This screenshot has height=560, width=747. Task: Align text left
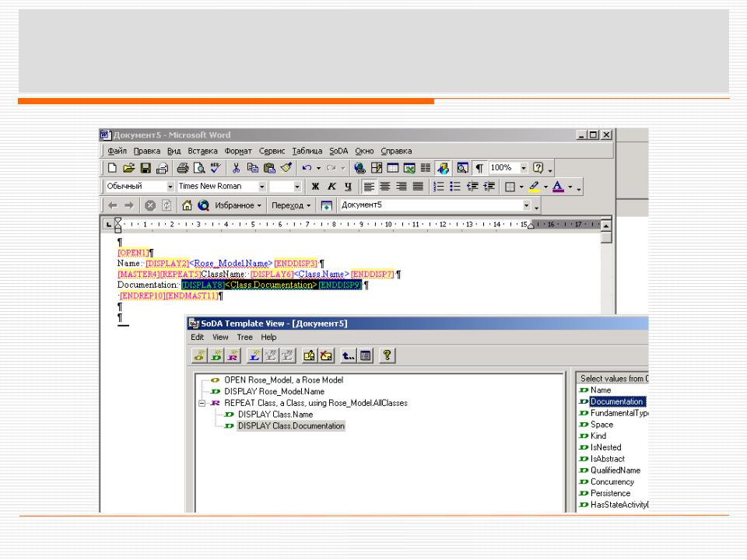[x=369, y=187]
